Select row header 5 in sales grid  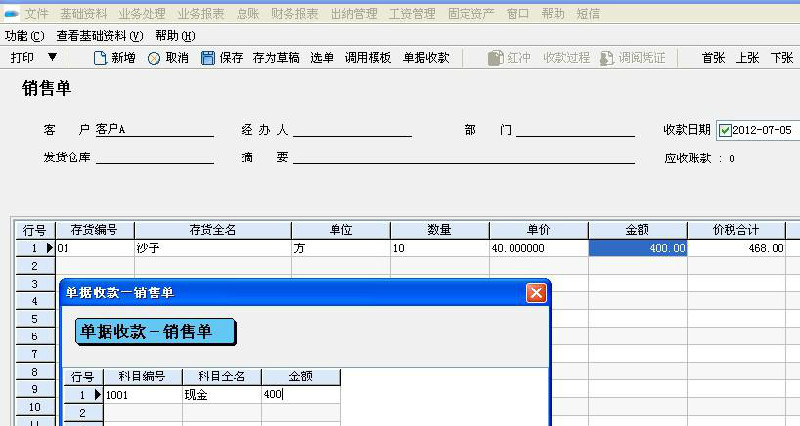tap(35, 319)
